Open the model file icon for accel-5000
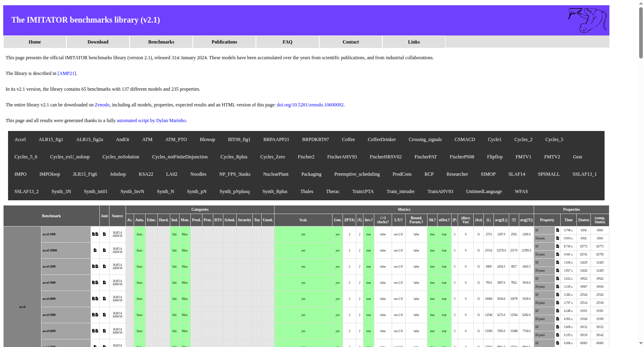The image size is (644, 347). click(x=97, y=315)
